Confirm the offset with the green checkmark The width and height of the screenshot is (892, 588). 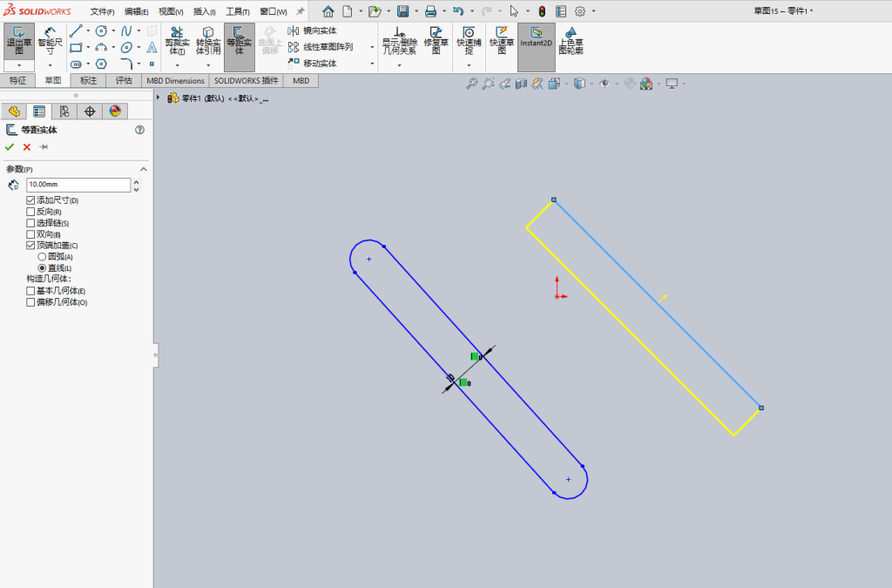coord(9,147)
